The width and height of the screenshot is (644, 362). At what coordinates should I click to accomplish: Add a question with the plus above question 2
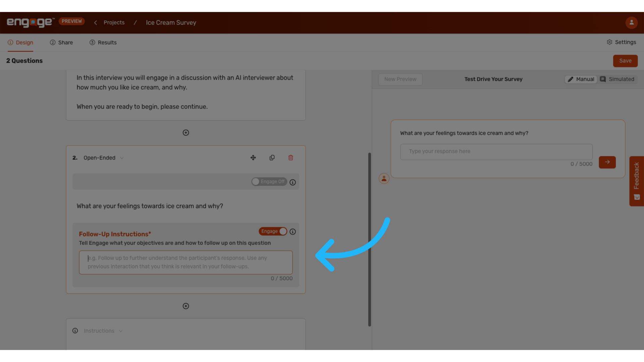[x=186, y=133]
